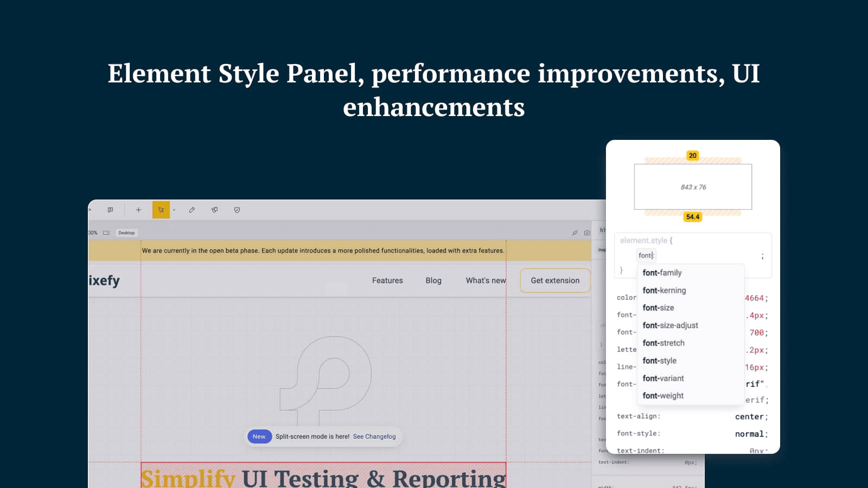
Task: Toggle the split-screen columns icon in toolbar
Action: tap(110, 210)
